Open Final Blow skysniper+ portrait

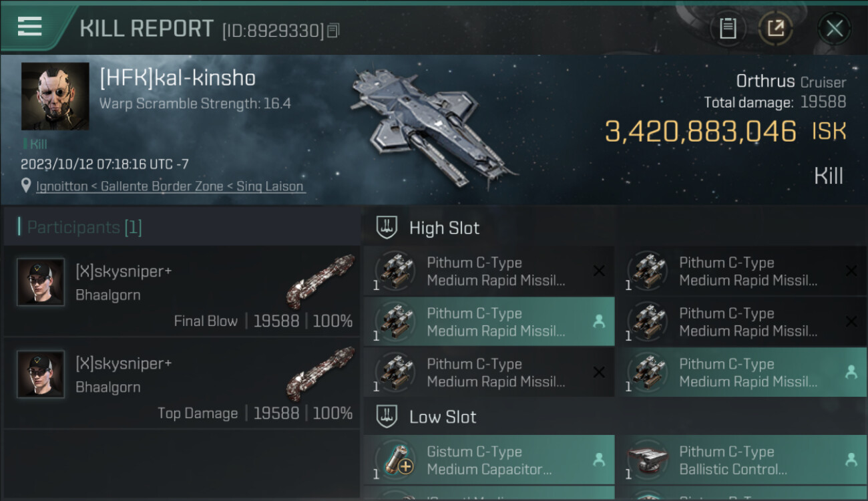pos(41,283)
